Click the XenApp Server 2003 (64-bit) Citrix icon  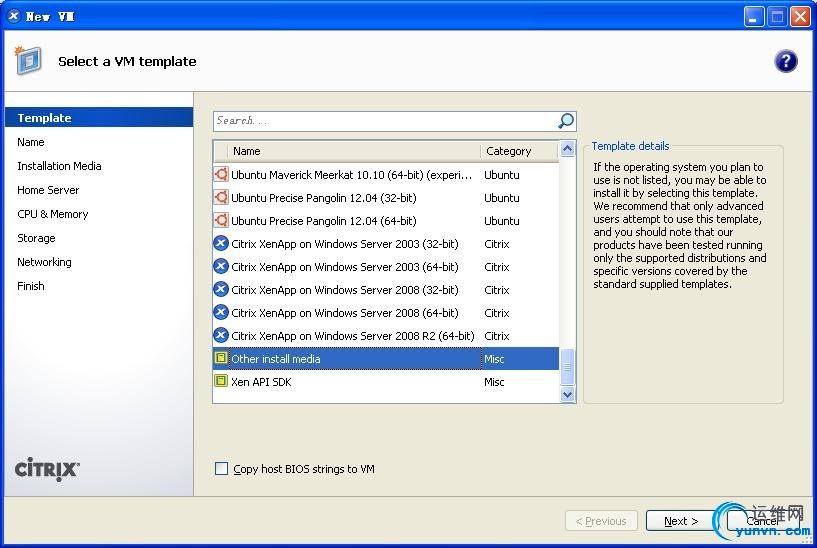(x=221, y=266)
